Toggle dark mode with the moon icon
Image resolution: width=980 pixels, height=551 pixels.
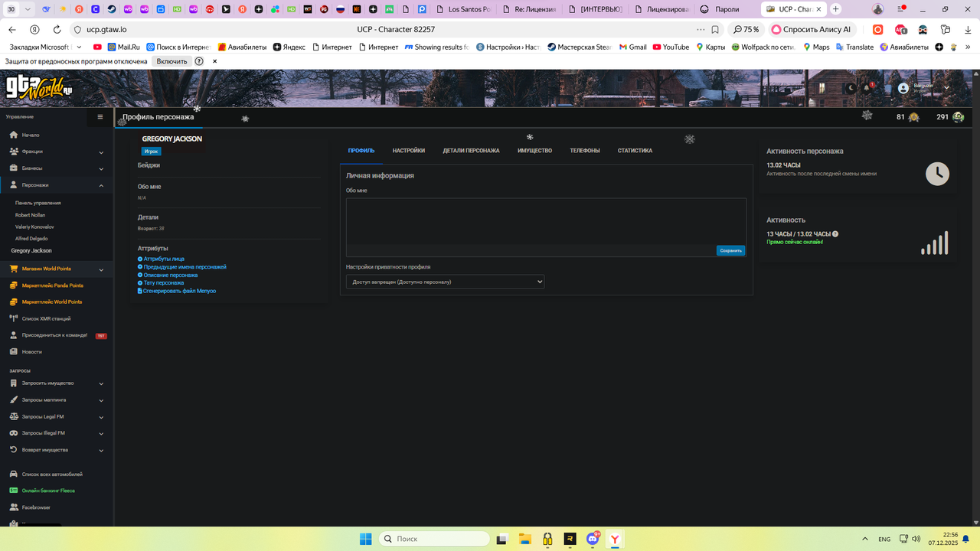(x=851, y=88)
